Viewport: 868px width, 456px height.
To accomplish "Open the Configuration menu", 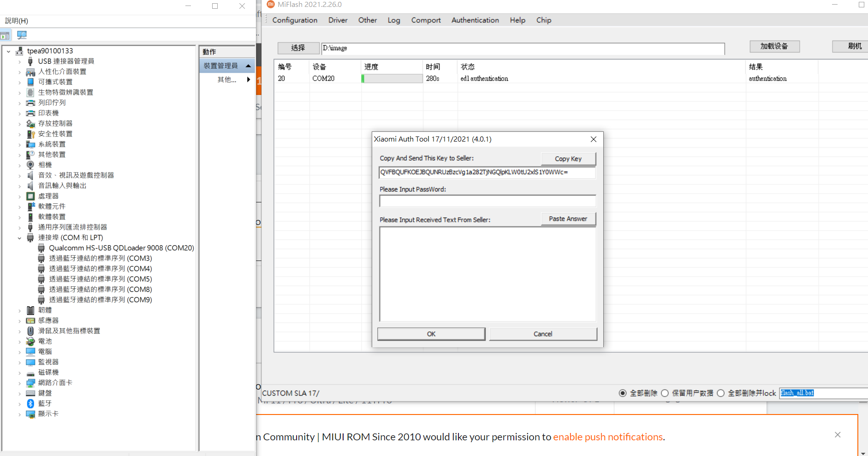I will pos(295,20).
